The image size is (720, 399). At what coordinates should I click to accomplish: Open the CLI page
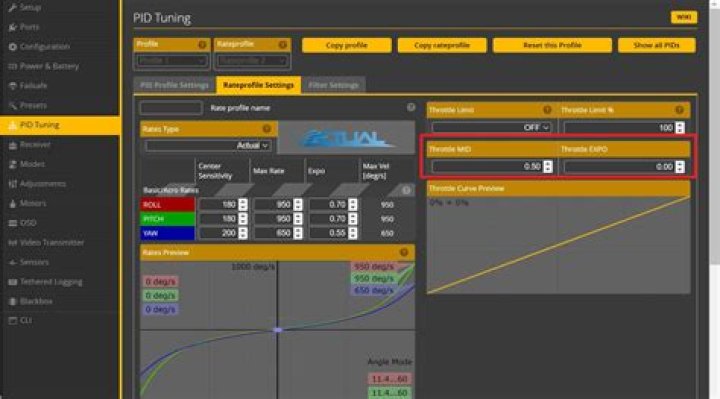coord(26,320)
